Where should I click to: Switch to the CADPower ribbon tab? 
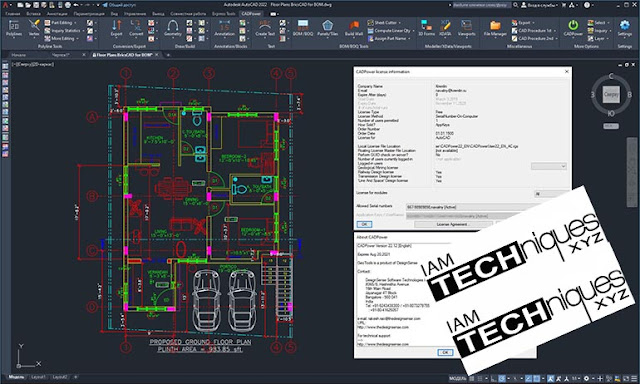tap(251, 13)
